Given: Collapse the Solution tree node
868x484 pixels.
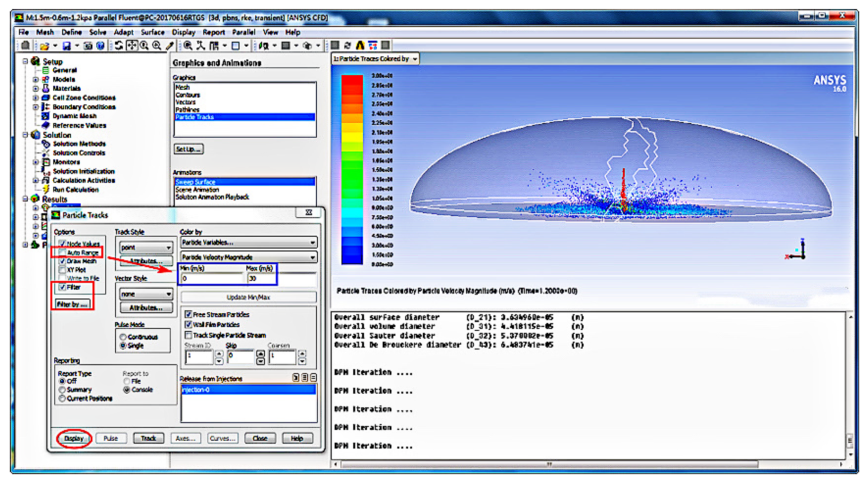Looking at the screenshot, I should pos(25,135).
